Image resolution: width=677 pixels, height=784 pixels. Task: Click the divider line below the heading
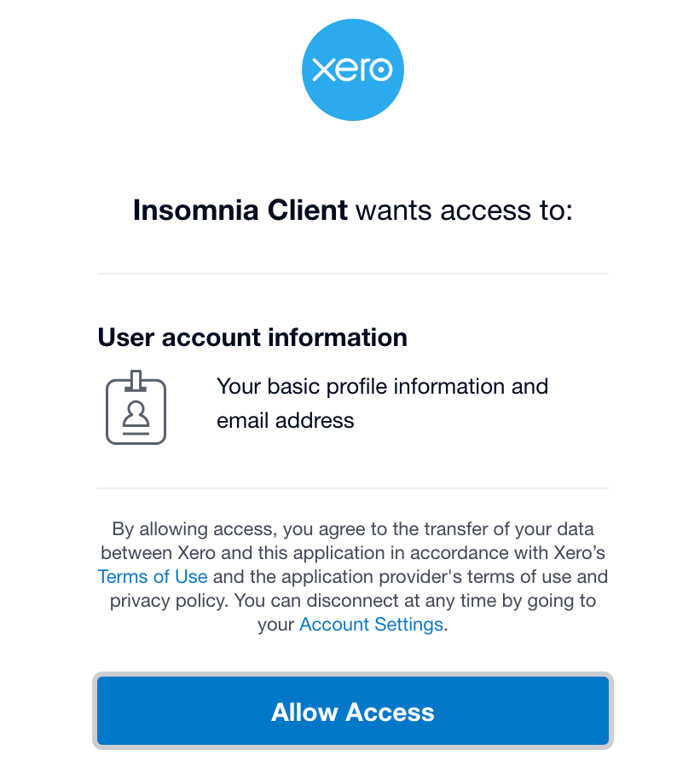click(353, 274)
